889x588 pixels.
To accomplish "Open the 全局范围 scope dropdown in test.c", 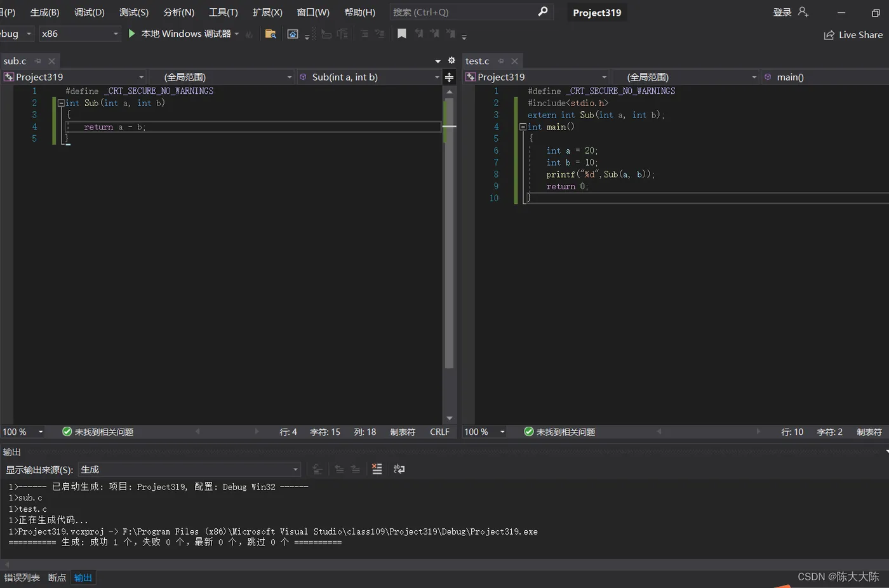I will (685, 77).
